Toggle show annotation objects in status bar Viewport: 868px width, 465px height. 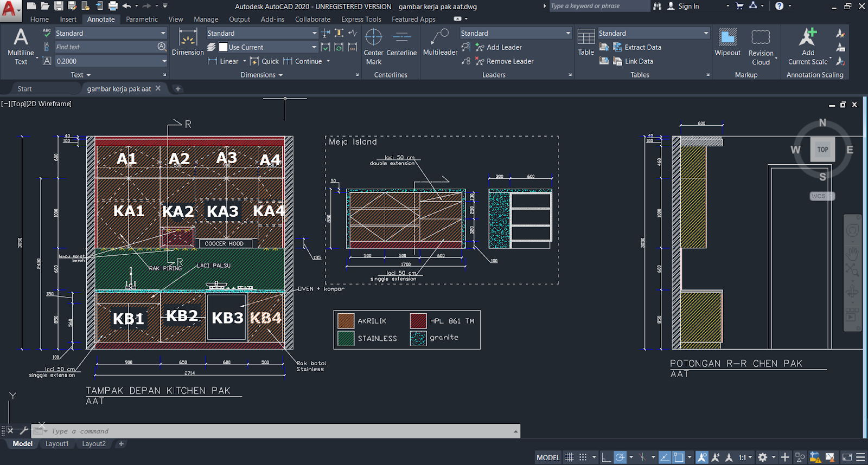[702, 457]
